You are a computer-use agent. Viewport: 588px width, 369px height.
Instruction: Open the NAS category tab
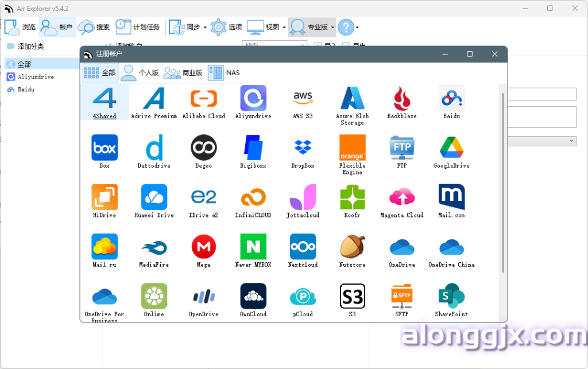pos(225,73)
